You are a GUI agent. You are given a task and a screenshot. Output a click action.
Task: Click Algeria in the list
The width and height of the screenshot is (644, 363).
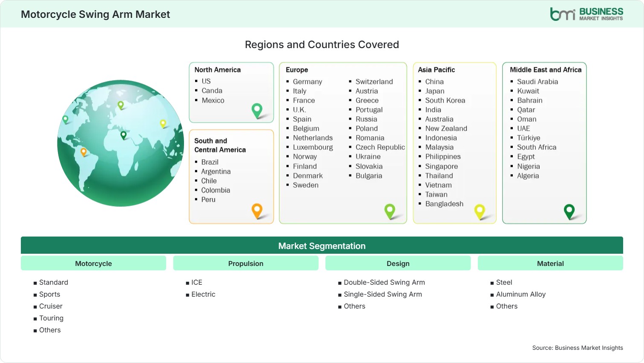pyautogui.click(x=528, y=176)
